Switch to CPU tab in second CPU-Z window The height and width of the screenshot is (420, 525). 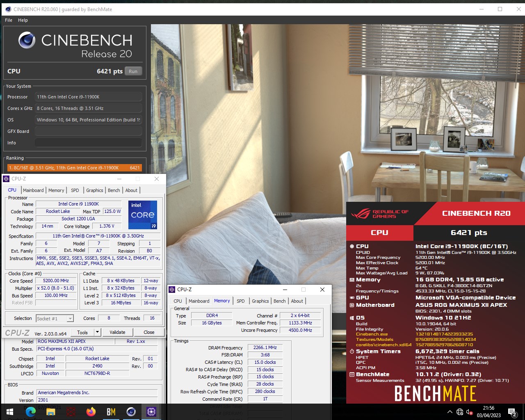178,301
